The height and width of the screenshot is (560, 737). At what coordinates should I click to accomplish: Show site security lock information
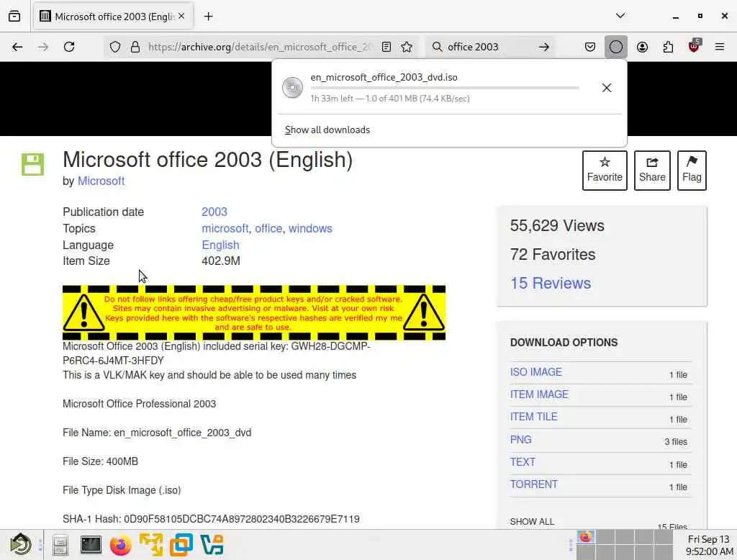pos(135,47)
